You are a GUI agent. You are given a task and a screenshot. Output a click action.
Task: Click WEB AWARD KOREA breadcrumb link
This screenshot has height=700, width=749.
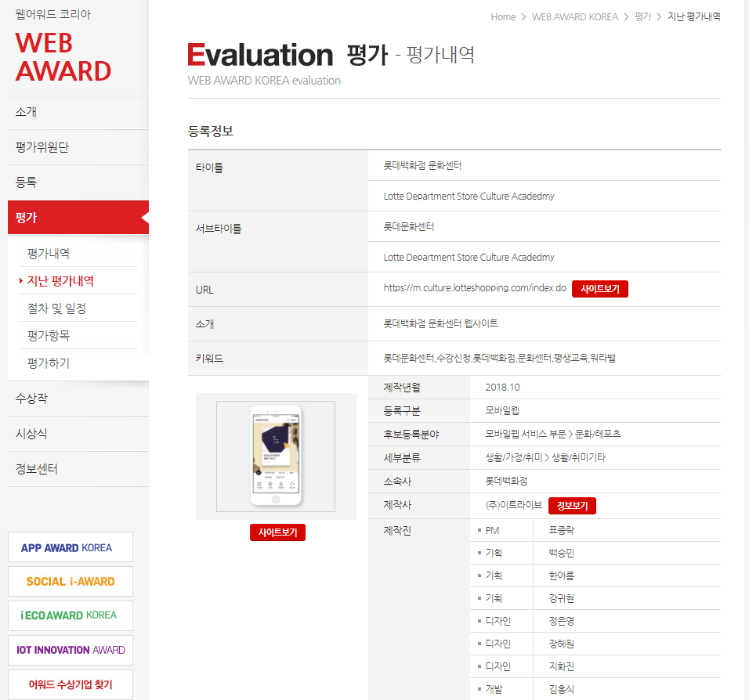click(574, 17)
